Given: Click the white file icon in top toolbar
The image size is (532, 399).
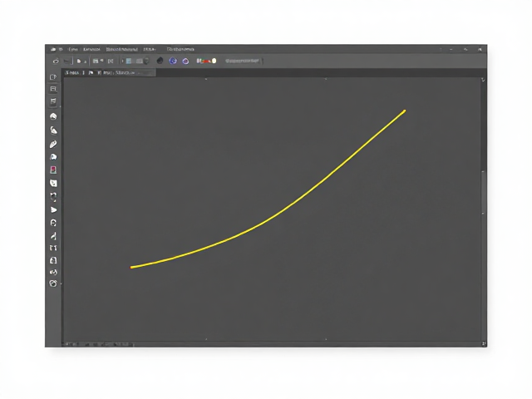Looking at the screenshot, I should [x=79, y=61].
